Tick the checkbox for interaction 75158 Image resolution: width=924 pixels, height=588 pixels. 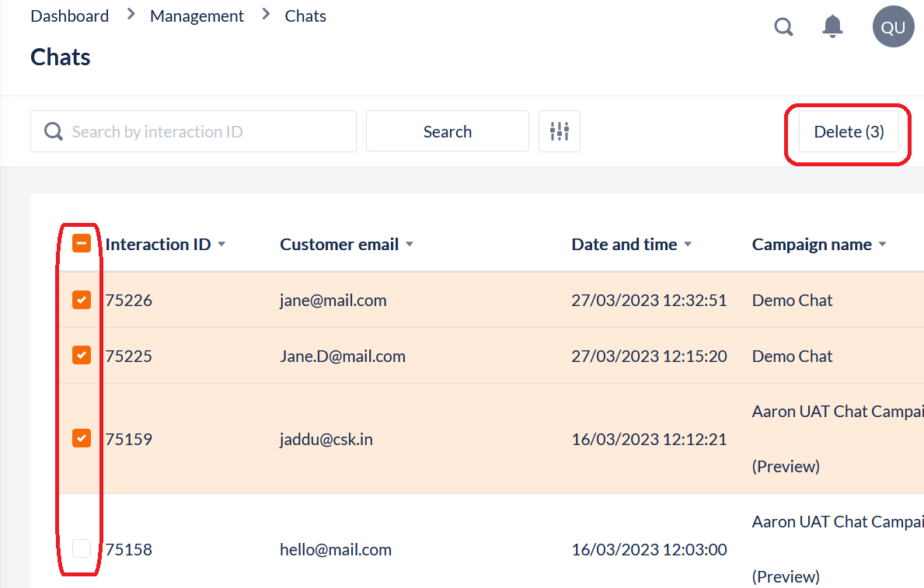pos(82,549)
